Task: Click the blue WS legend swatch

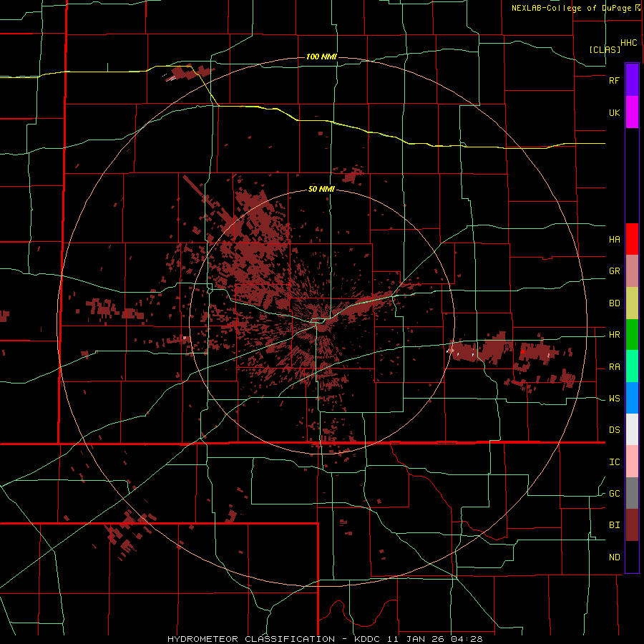Action: tap(632, 398)
